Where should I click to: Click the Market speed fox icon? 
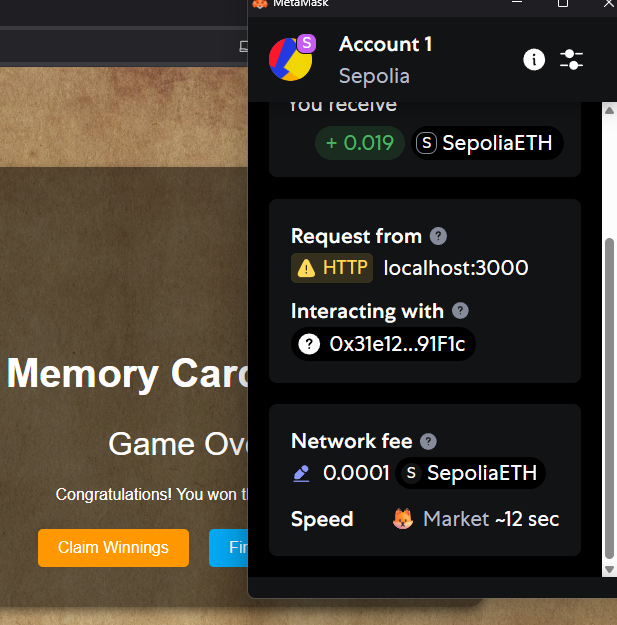coord(403,519)
